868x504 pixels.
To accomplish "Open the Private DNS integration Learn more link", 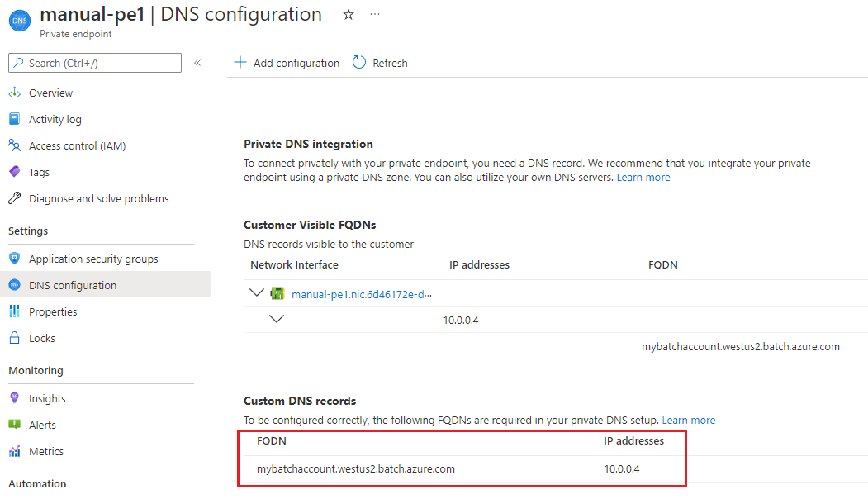I will 643,177.
